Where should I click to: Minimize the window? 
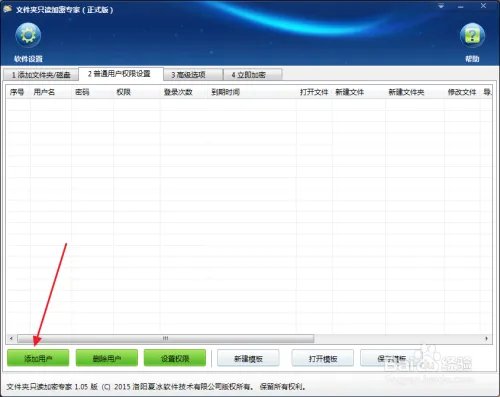tap(461, 6)
